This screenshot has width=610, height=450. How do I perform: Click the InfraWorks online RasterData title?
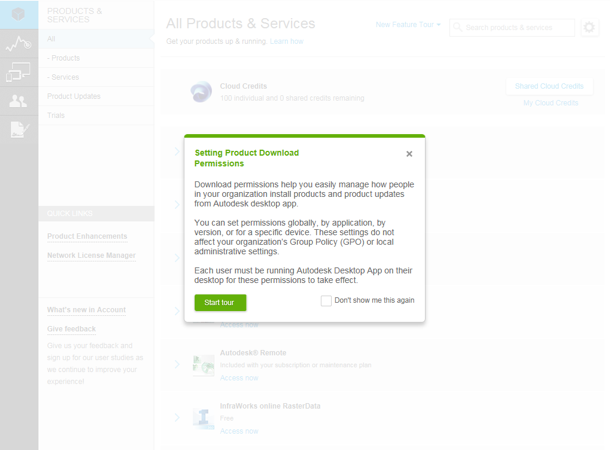[x=270, y=406]
